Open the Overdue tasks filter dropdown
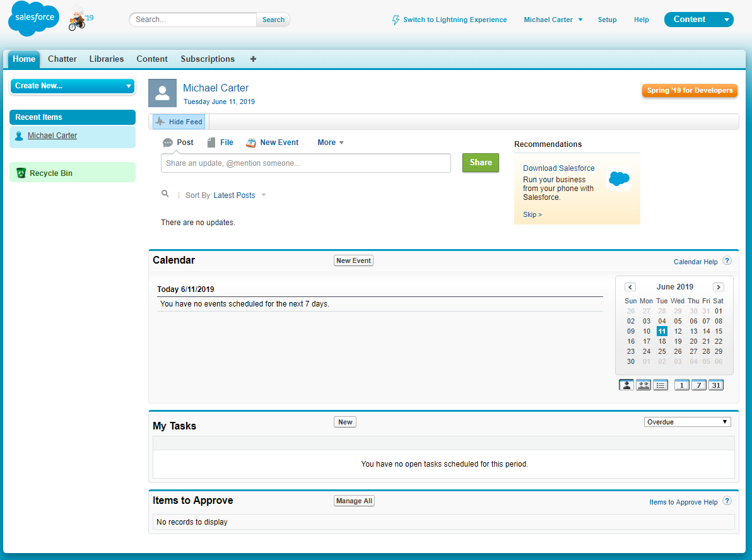 click(x=687, y=422)
